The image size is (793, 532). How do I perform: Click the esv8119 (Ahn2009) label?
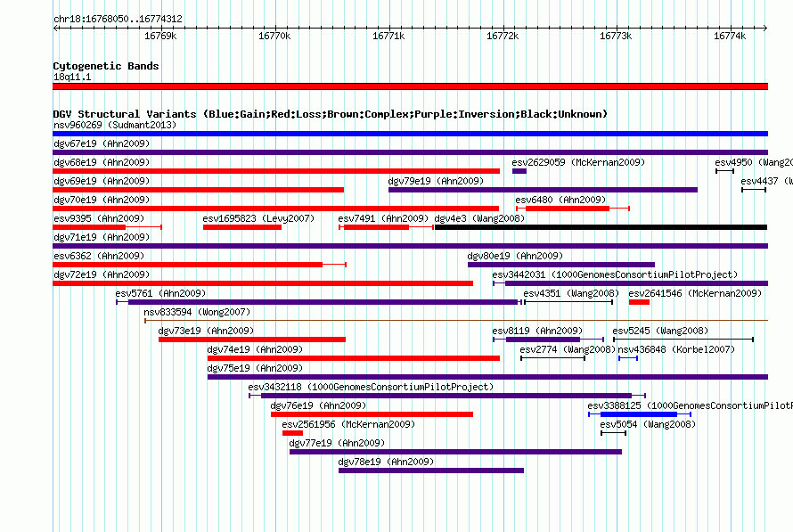pos(537,331)
